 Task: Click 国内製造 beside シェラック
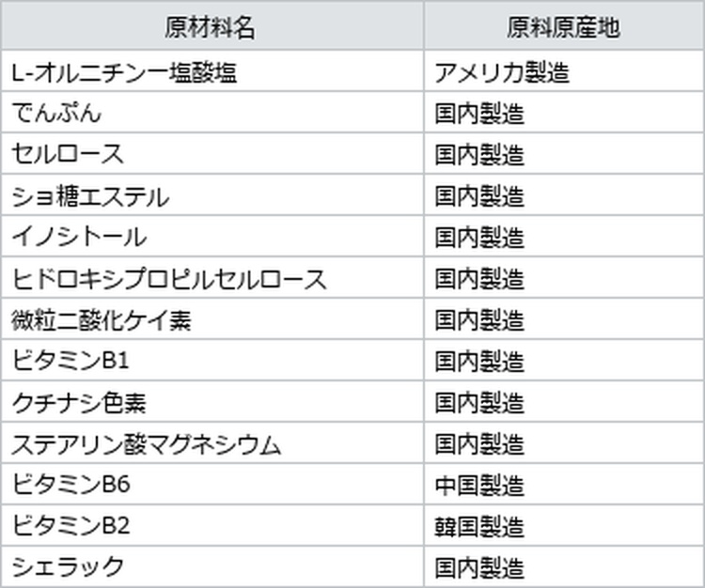pos(564,566)
